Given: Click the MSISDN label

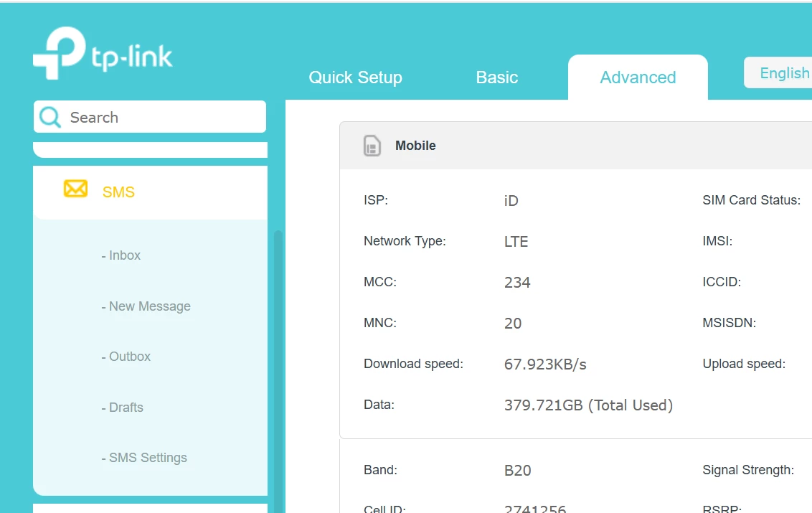Looking at the screenshot, I should 729,323.
